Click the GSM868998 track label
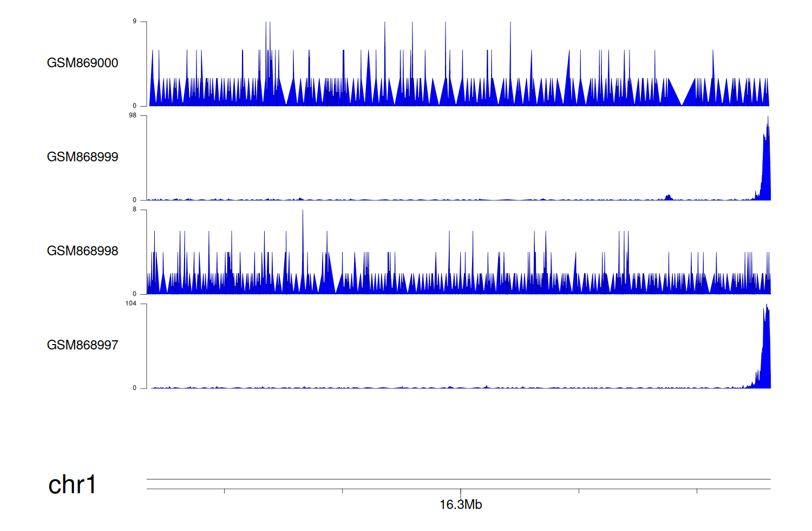Image resolution: width=812 pixels, height=531 pixels. tap(82, 251)
